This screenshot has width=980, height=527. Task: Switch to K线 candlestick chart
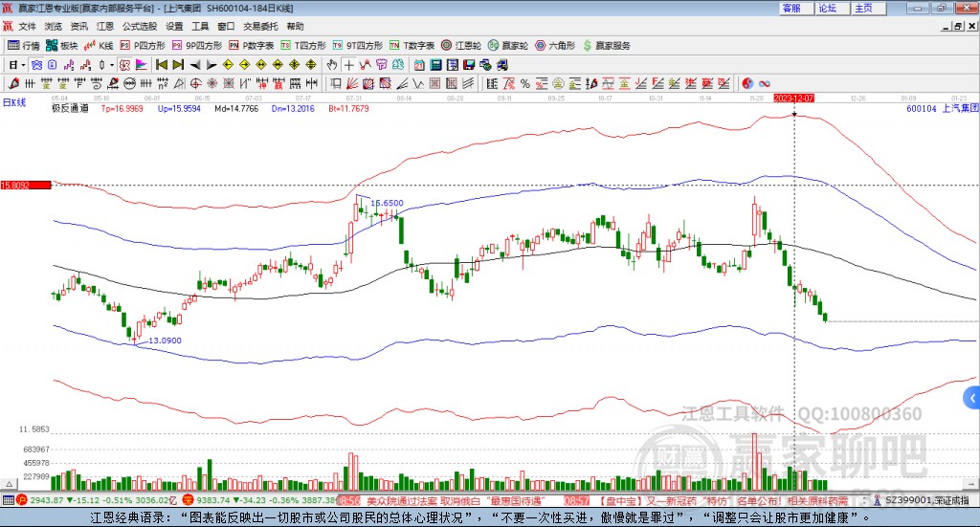coord(99,46)
